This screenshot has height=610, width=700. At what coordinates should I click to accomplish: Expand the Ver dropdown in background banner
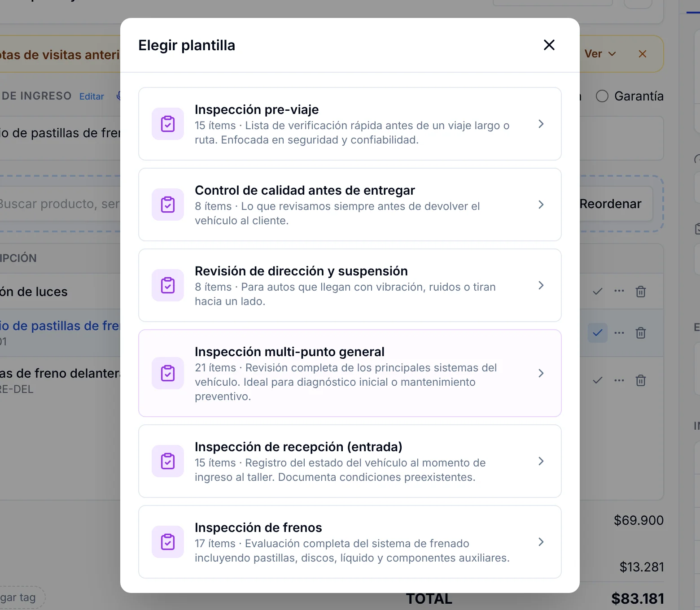(x=600, y=54)
